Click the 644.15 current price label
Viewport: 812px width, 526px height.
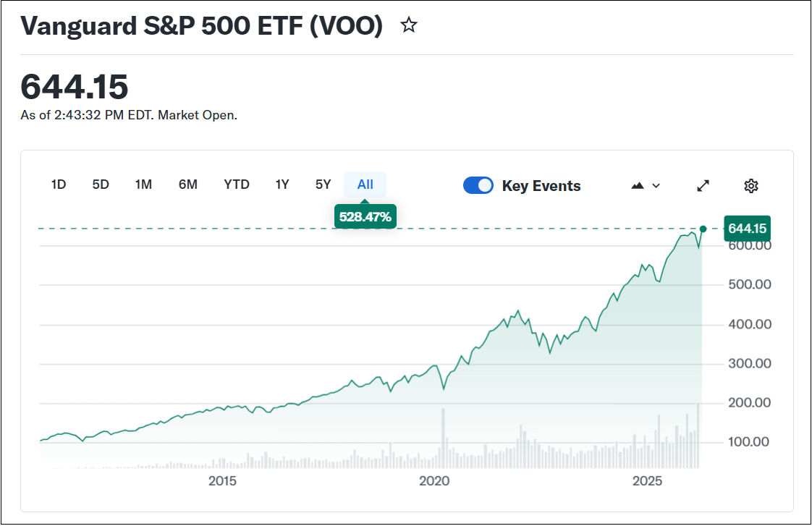click(x=747, y=229)
